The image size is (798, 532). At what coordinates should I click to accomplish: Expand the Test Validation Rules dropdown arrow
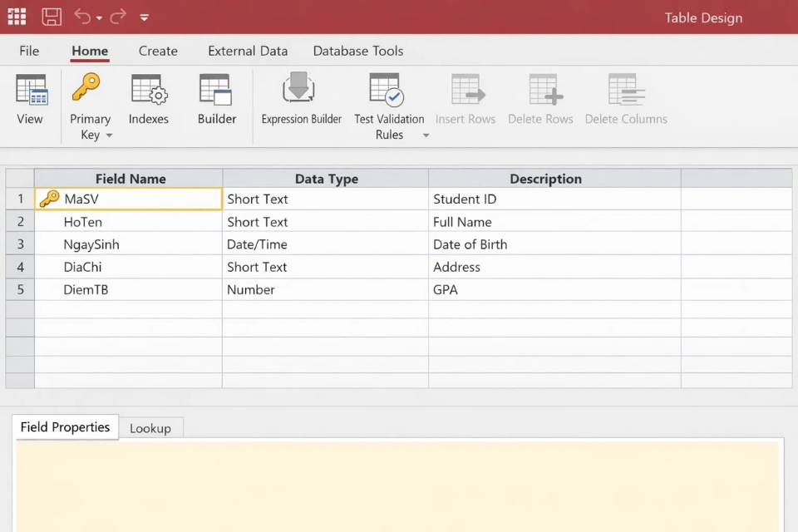click(426, 135)
